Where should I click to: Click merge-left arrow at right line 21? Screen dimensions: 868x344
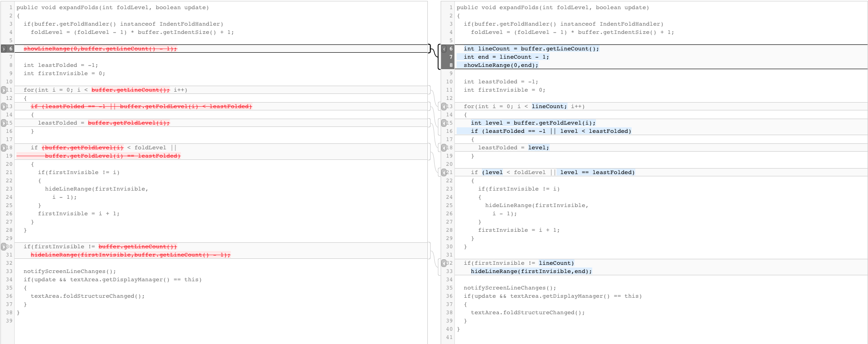(444, 172)
